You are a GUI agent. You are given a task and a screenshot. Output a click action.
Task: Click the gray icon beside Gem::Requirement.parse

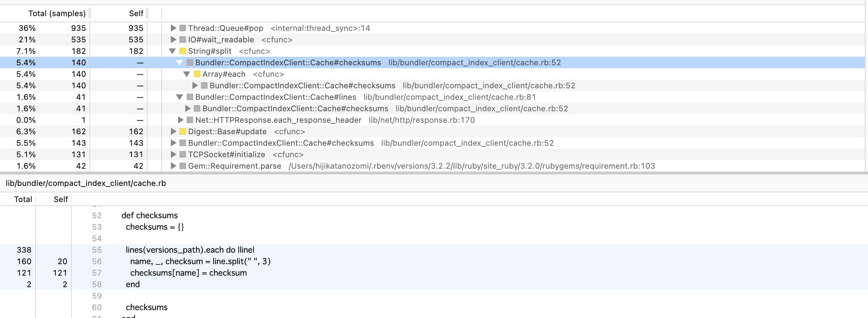click(183, 166)
